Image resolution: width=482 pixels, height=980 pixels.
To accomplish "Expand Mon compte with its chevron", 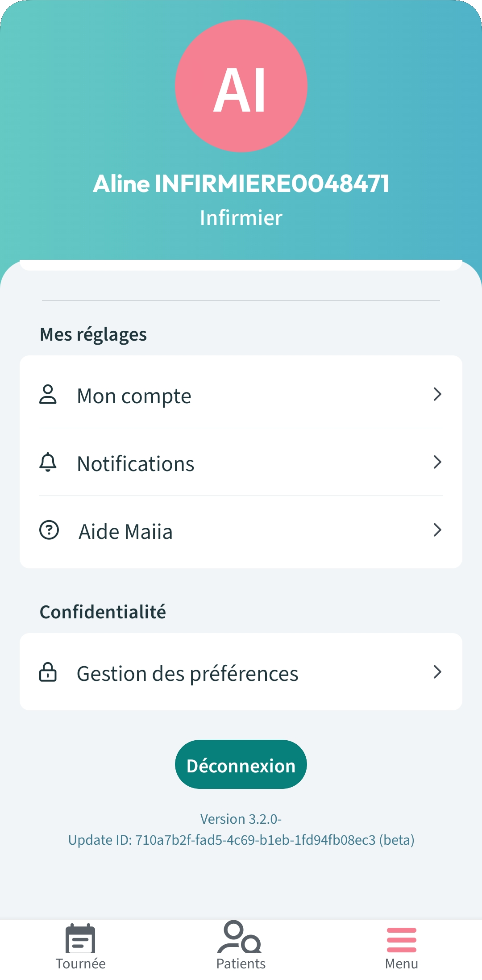I will pos(437,395).
